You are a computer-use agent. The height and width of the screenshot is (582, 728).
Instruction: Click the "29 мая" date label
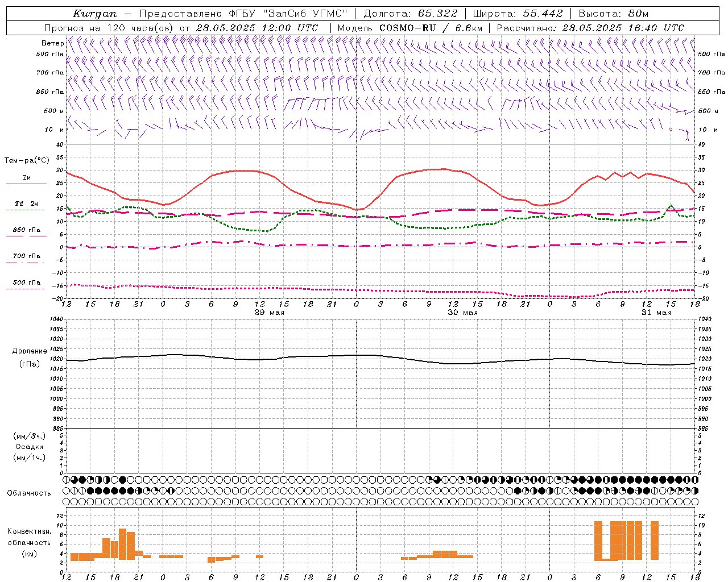click(x=270, y=313)
